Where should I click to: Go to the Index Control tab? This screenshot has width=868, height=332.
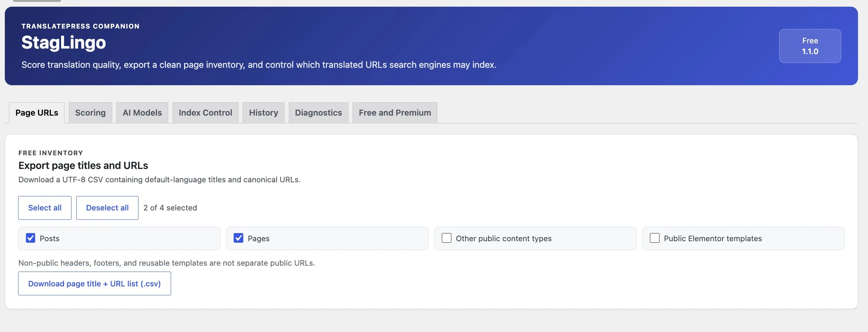point(206,113)
